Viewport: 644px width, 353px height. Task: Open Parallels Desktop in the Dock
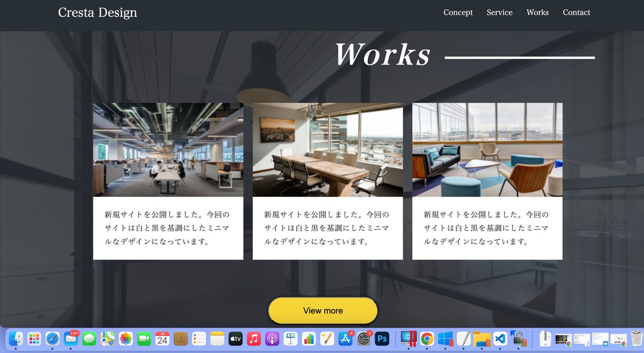409,339
